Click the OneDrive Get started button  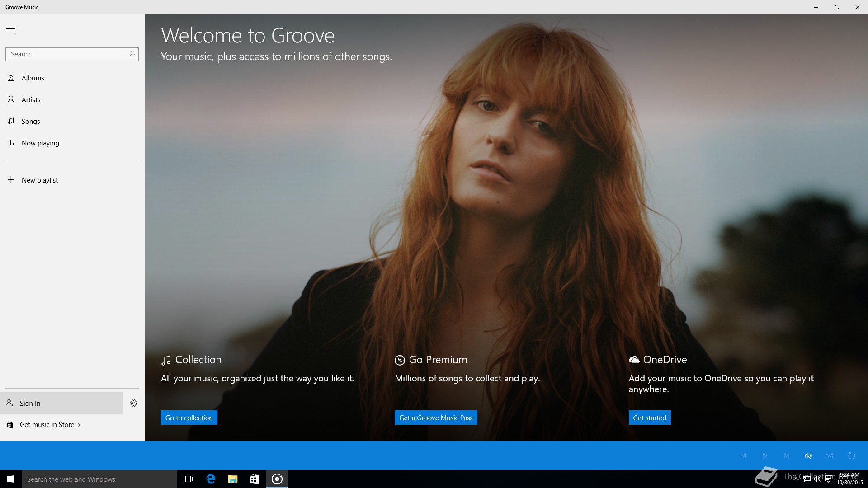pos(650,418)
